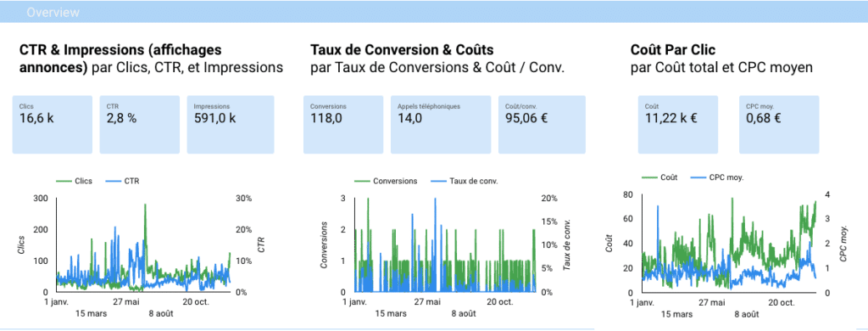Select the Clics scorecard showing 16,6 k

pyautogui.click(x=53, y=125)
